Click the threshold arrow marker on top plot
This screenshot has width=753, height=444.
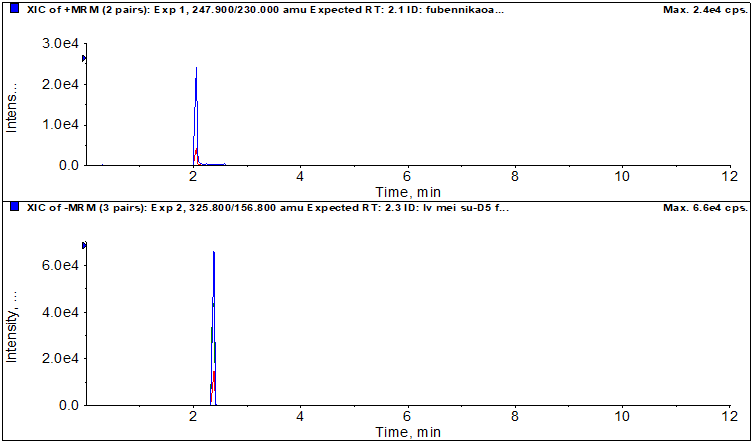tap(85, 59)
